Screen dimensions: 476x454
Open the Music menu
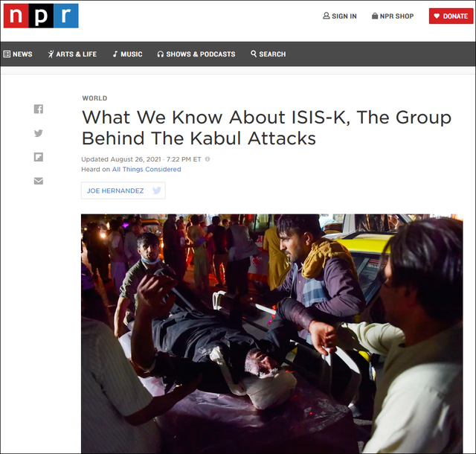pos(127,54)
